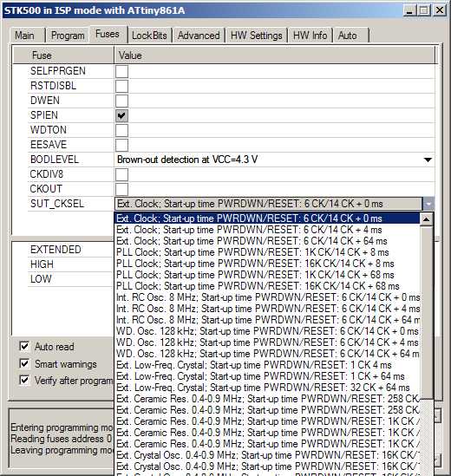Enable the WDTON fuse checkbox
The image size is (451, 476).
point(121,130)
